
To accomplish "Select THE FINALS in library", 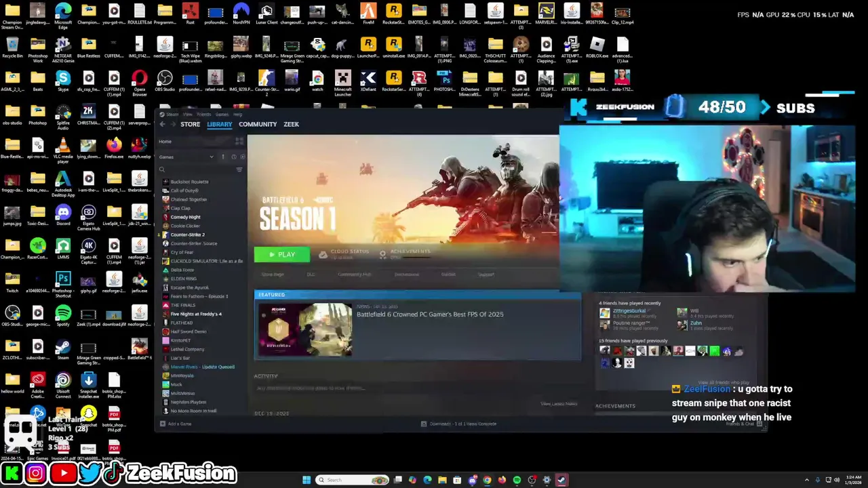I will pyautogui.click(x=182, y=305).
